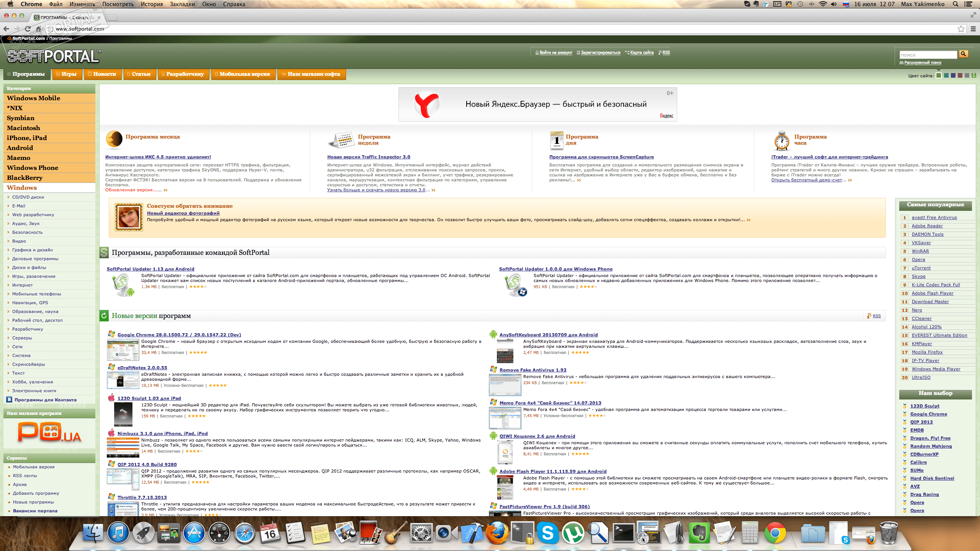
Task: Select the teal site color swatch
Action: 946,75
